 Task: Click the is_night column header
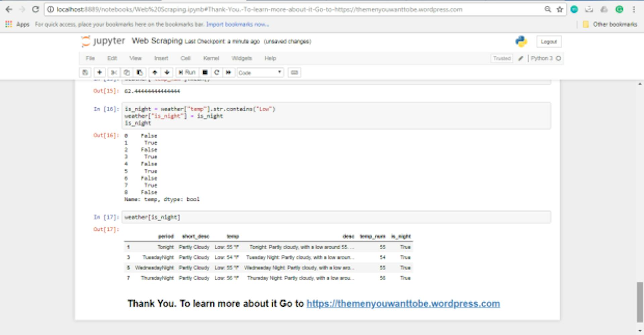pyautogui.click(x=401, y=236)
